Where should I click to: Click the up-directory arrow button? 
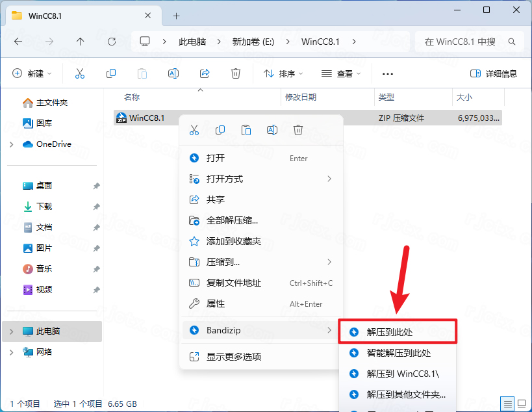[81, 42]
